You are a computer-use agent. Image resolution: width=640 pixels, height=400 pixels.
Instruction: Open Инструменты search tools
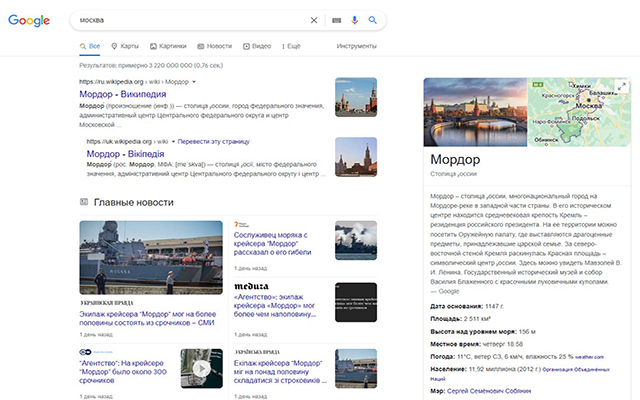[356, 46]
